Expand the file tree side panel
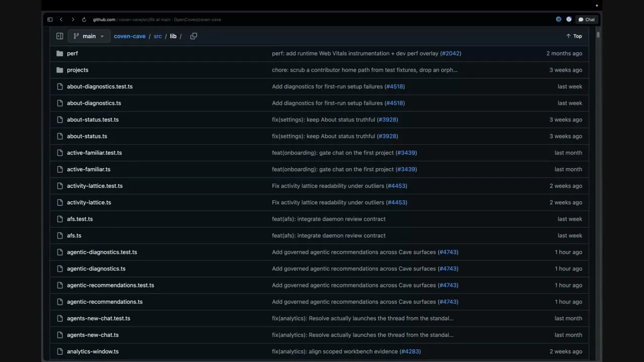 (x=59, y=36)
